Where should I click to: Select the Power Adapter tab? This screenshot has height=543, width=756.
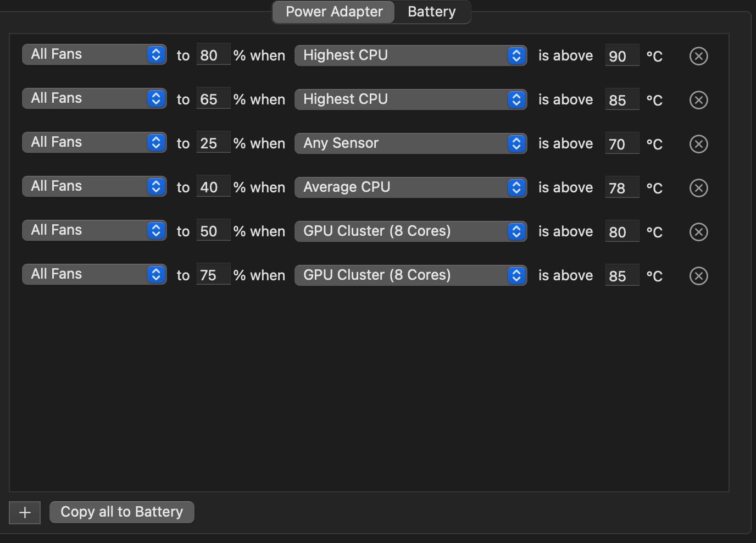[334, 12]
